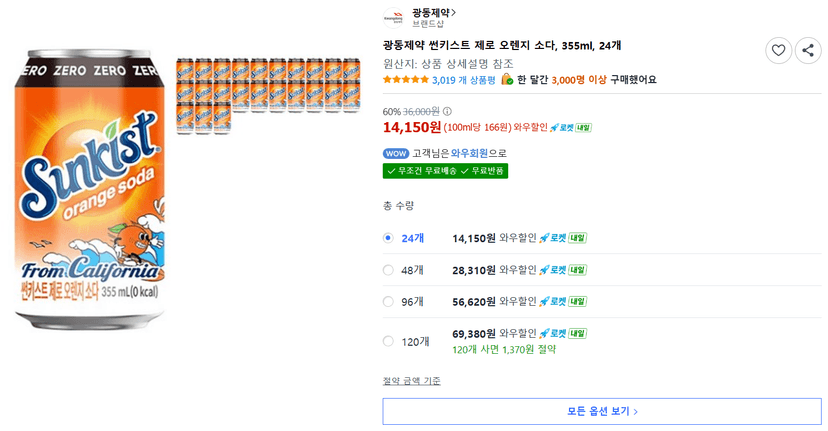Image resolution: width=828 pixels, height=431 pixels.
Task: Click the 절약 금액 기준 link
Action: (x=411, y=381)
